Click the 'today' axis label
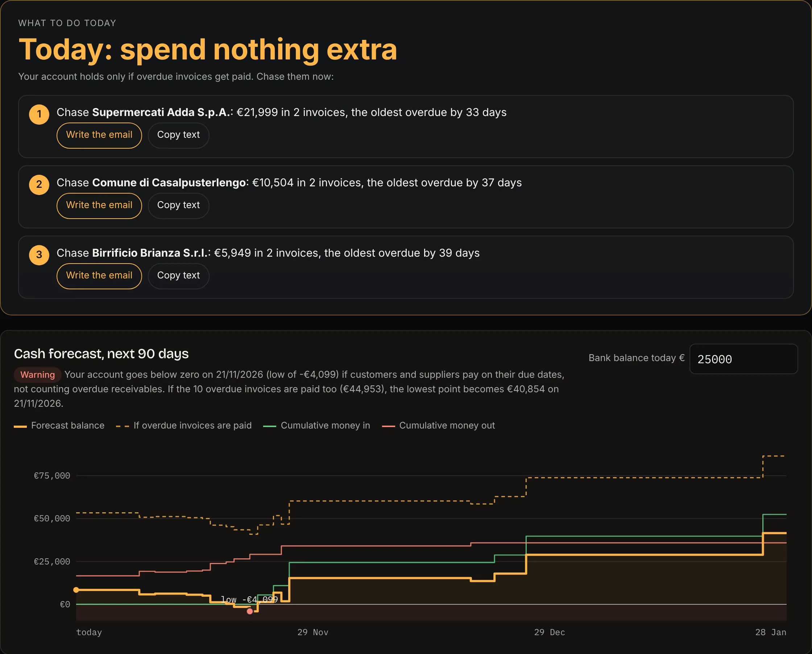This screenshot has height=654, width=812. point(89,632)
